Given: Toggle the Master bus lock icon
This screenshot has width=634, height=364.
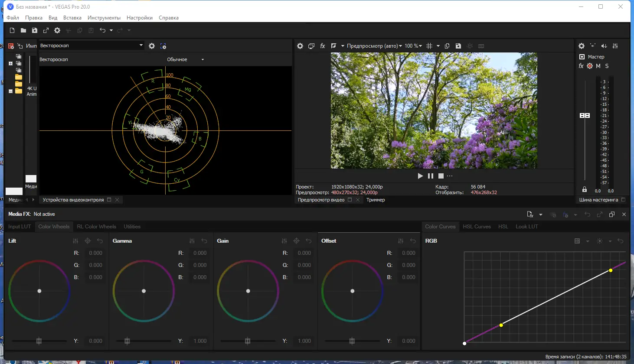Looking at the screenshot, I should pyautogui.click(x=585, y=189).
